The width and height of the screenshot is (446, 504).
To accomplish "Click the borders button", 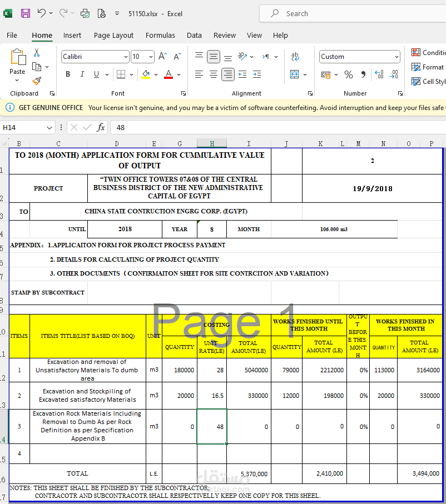I will click(x=121, y=74).
